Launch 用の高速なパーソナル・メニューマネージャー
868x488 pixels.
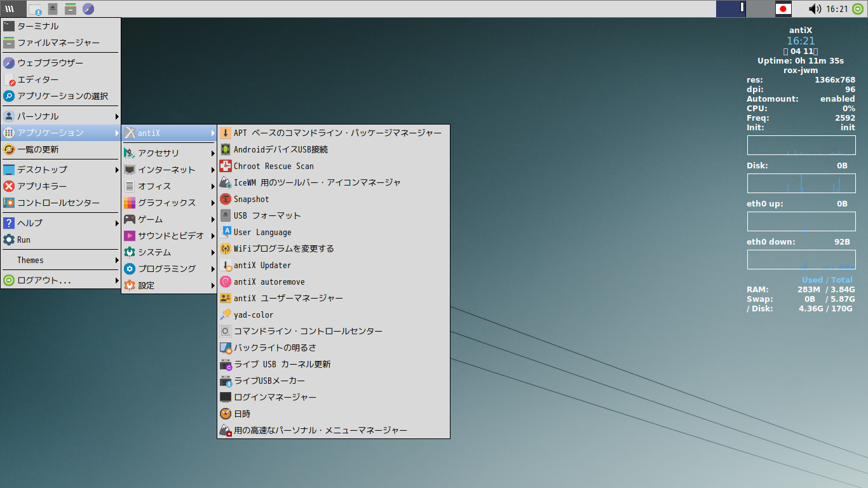334,430
